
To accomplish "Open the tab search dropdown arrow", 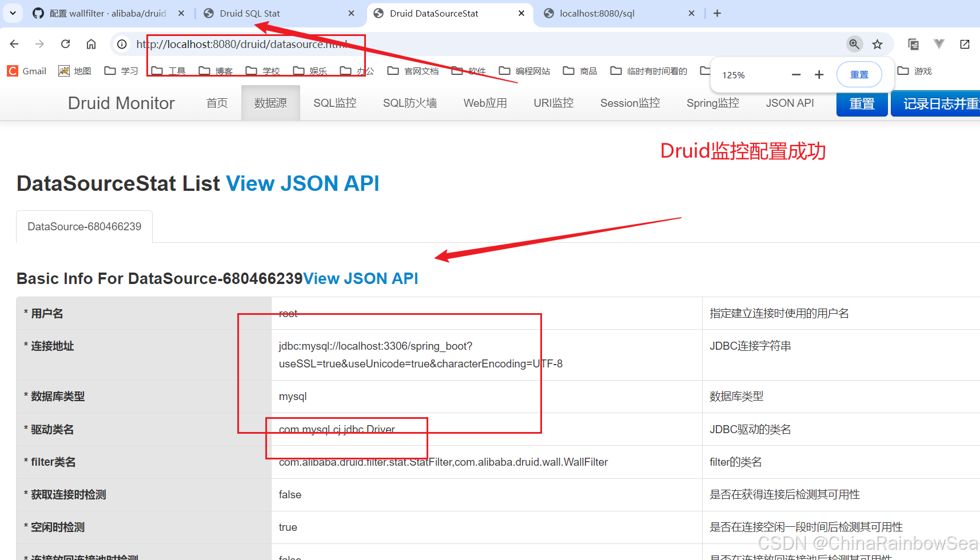I will [x=13, y=13].
